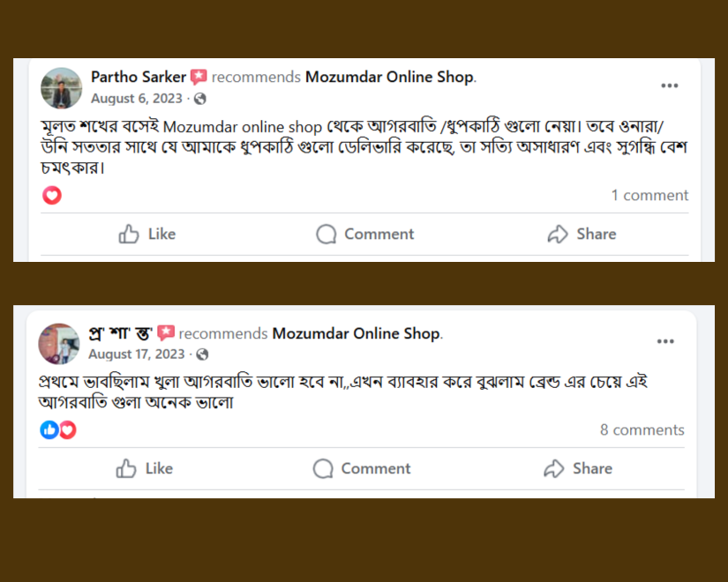Click globe privacy icon on August 17 post
This screenshot has height=582, width=728.
point(202,354)
